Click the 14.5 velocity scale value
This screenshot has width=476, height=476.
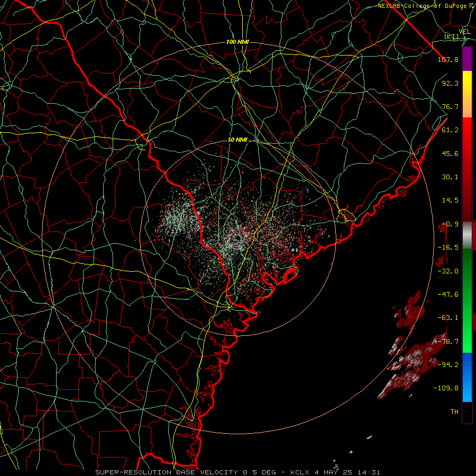(450, 200)
